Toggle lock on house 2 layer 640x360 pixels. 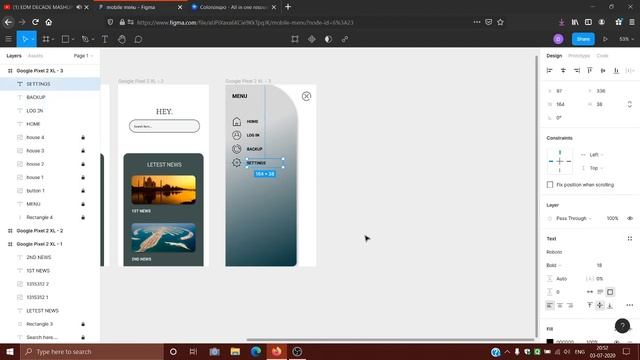point(83,164)
